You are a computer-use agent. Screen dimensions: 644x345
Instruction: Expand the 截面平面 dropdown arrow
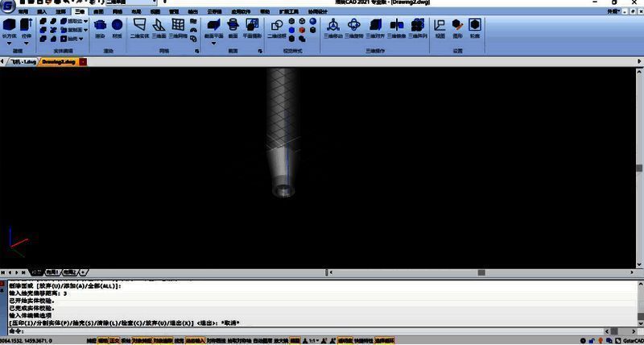tap(213, 44)
